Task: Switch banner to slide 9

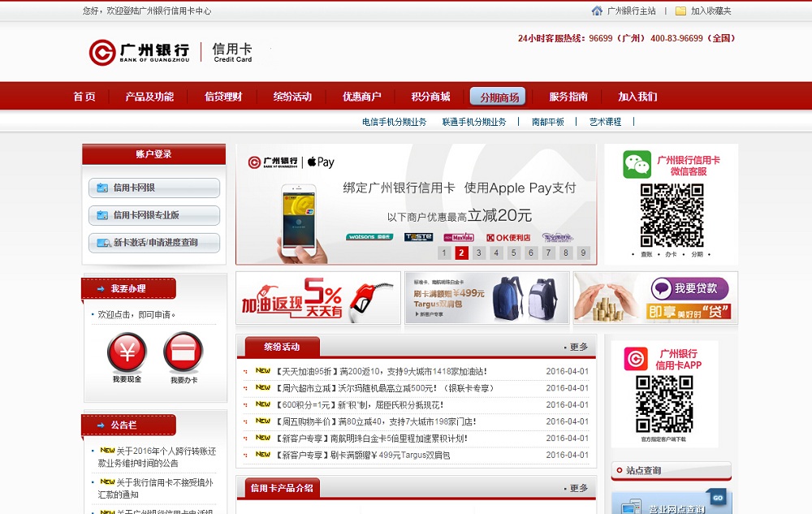Action: point(583,253)
